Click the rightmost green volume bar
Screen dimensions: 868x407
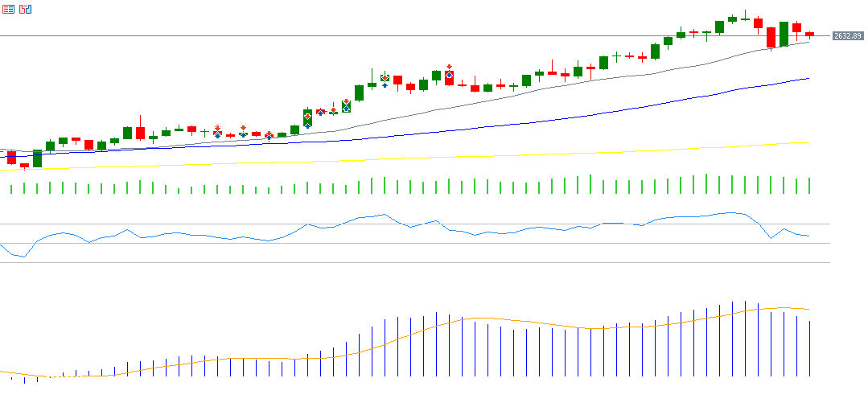coord(809,186)
